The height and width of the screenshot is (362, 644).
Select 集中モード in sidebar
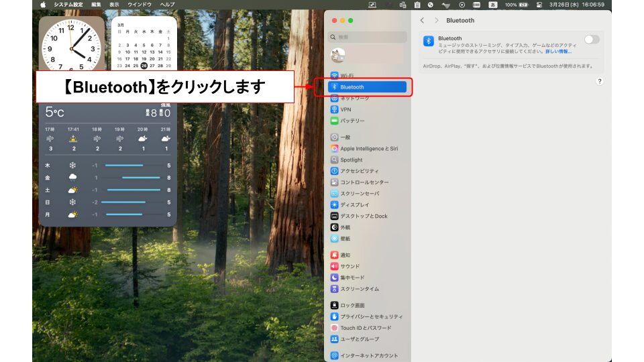(352, 278)
